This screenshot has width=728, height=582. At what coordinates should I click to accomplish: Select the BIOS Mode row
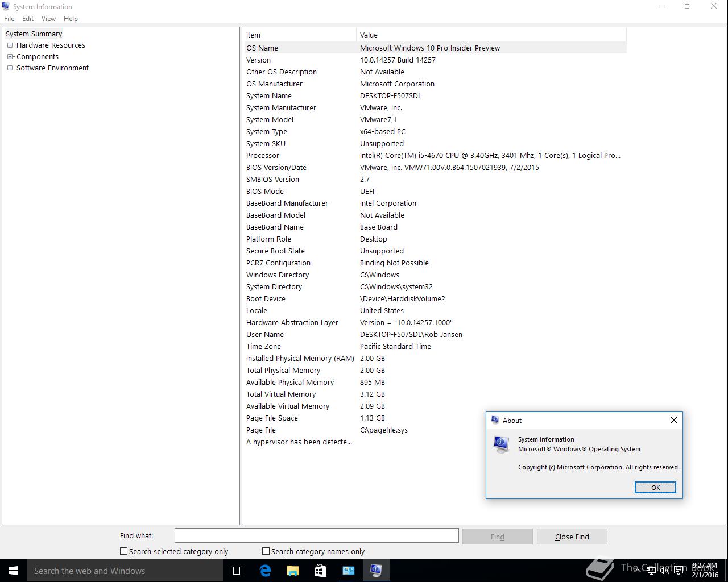click(436, 191)
